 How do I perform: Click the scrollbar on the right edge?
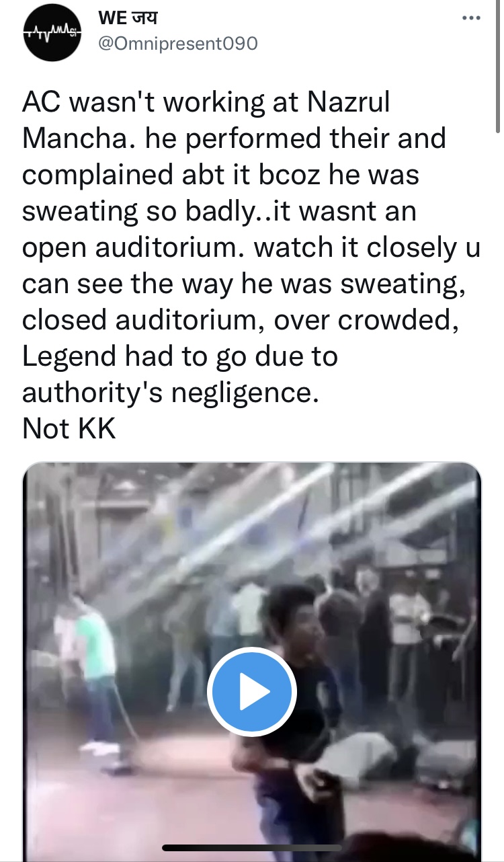coord(498,67)
